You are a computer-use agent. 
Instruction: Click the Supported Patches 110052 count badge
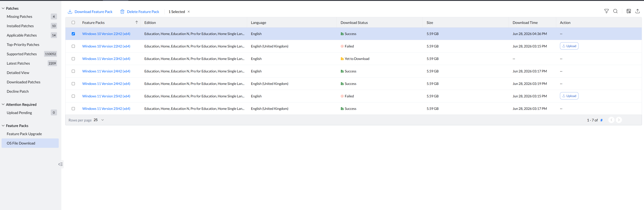click(50, 54)
